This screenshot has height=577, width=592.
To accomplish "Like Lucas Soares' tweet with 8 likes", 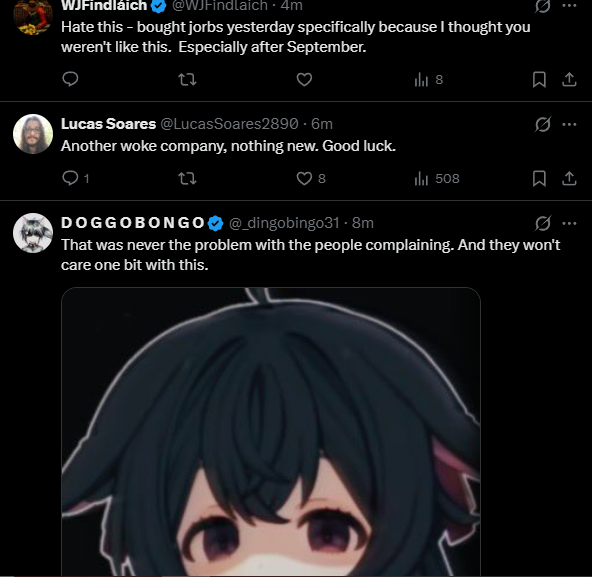I will pos(311,178).
